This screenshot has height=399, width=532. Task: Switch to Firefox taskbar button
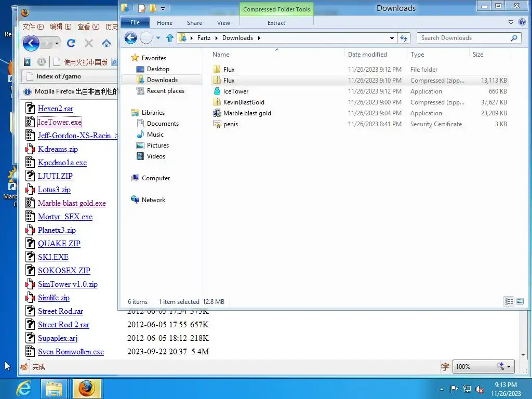coord(87,389)
